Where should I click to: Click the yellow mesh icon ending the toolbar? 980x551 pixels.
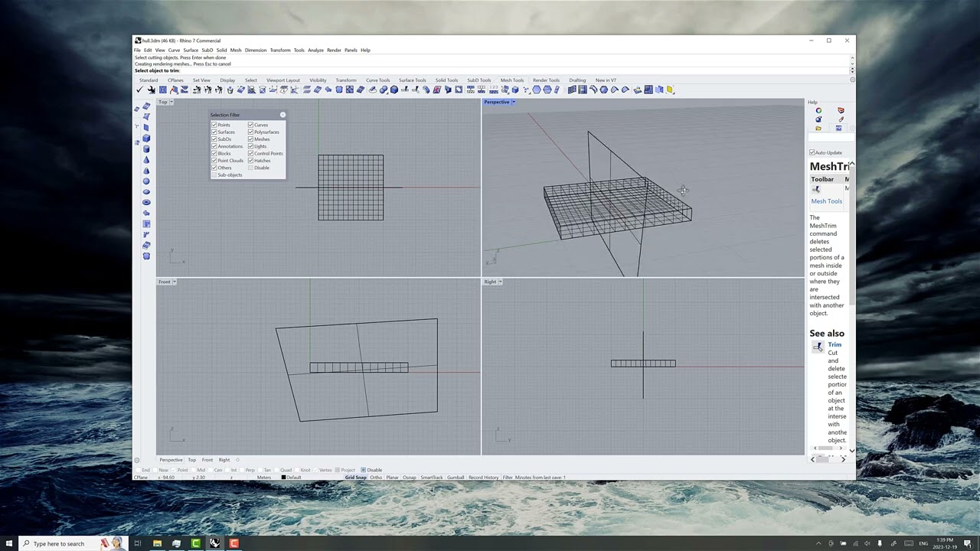(x=670, y=90)
